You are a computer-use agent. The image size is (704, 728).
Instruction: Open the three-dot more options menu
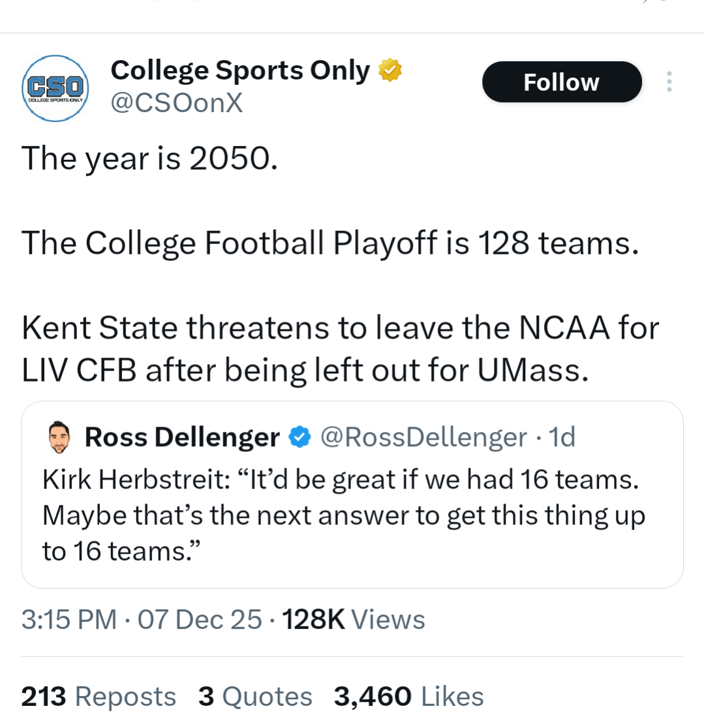(x=668, y=82)
